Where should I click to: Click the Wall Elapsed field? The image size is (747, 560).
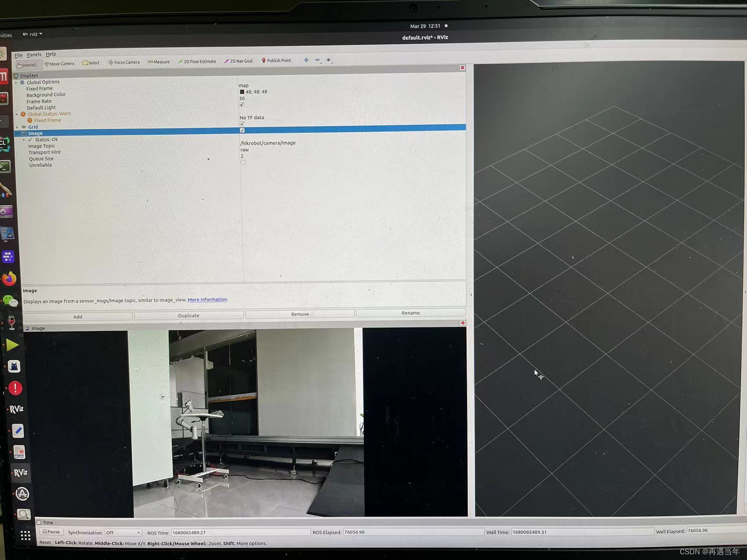(x=716, y=531)
